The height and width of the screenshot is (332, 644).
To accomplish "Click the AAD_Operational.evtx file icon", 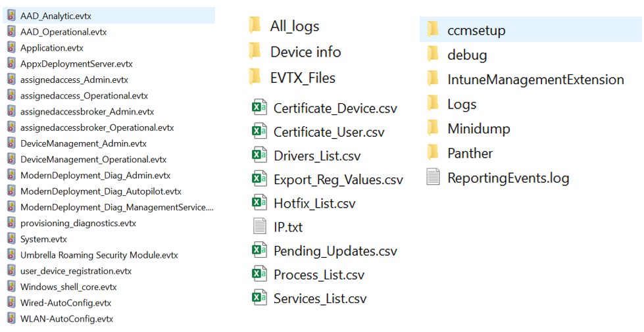I will [11, 32].
